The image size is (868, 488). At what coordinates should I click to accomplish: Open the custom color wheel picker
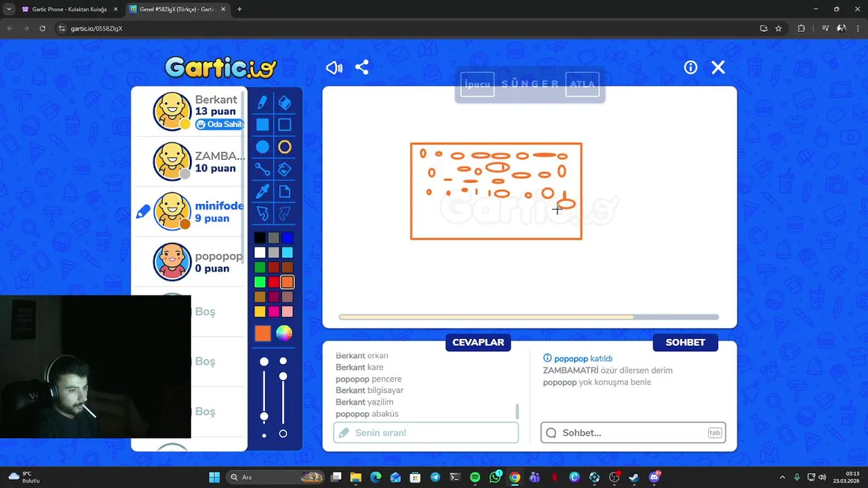point(284,333)
